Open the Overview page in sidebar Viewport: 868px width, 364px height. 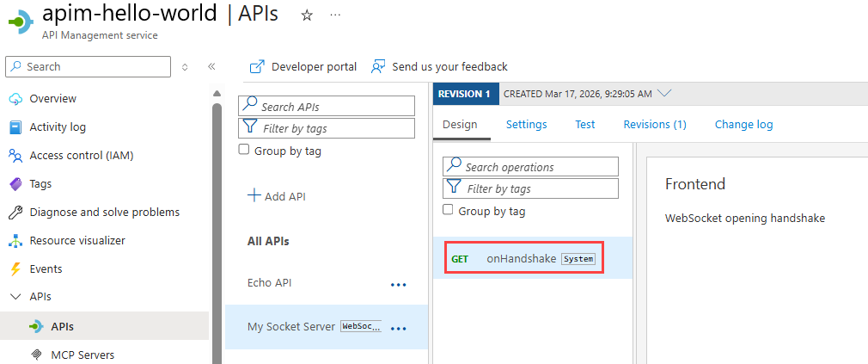tap(52, 99)
